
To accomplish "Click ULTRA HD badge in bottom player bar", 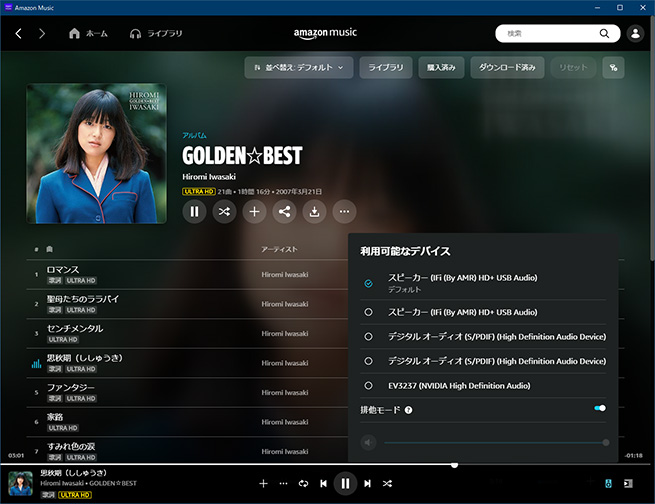I will pos(75,495).
